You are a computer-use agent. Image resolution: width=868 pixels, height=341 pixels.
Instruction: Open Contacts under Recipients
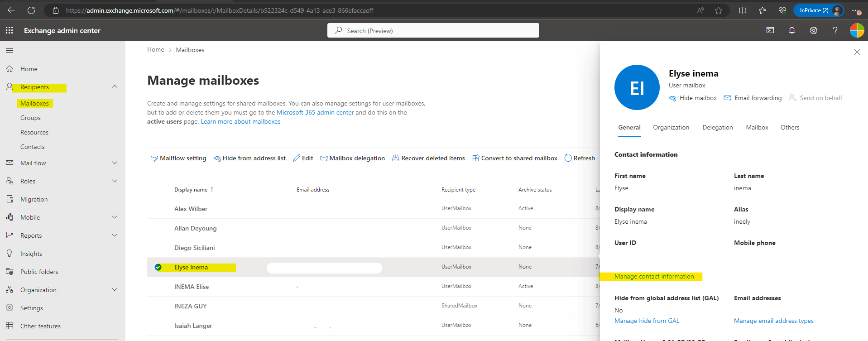coord(33,147)
